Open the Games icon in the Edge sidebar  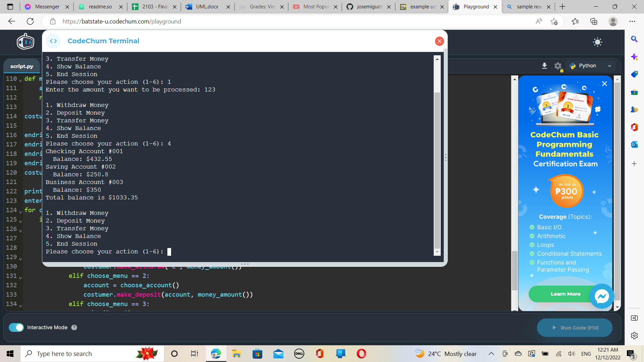click(x=634, y=109)
